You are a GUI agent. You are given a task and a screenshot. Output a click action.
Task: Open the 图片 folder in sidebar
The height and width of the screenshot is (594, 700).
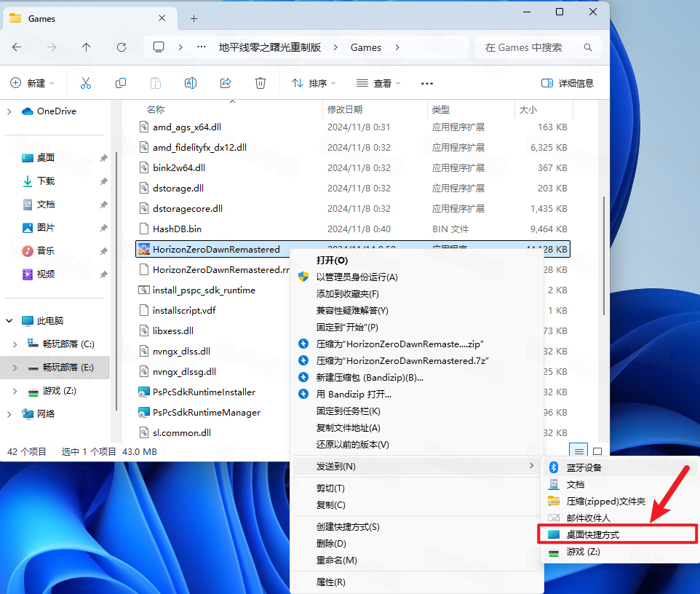coord(46,227)
